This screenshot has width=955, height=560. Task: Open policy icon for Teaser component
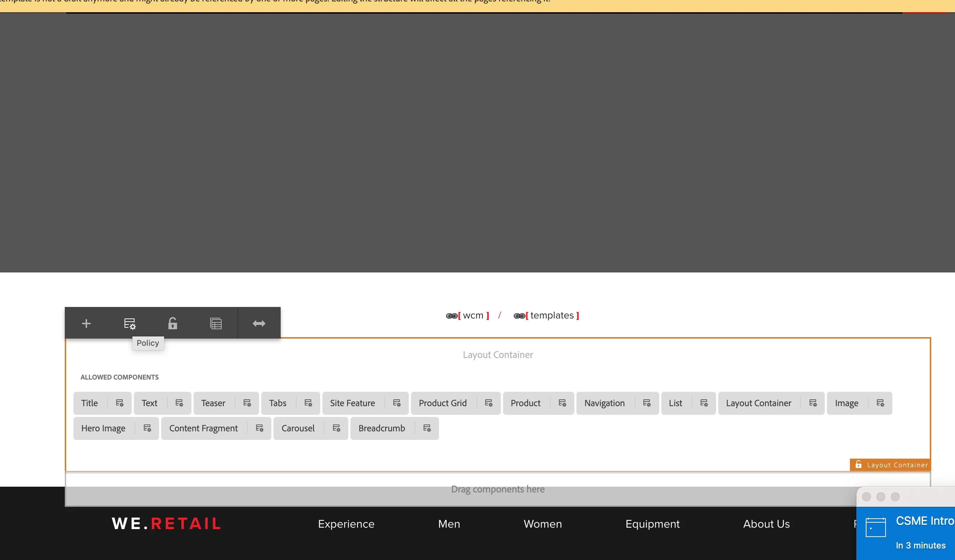(247, 403)
